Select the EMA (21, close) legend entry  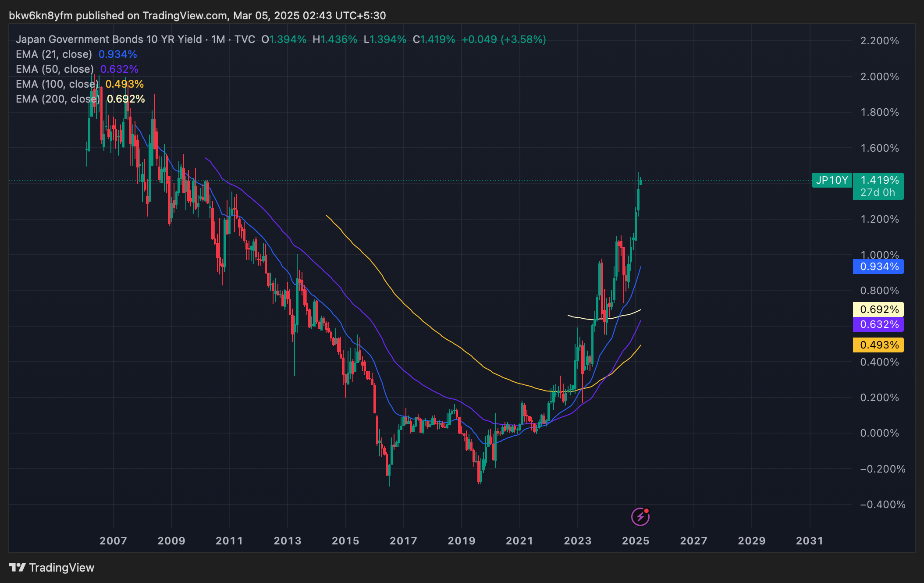pyautogui.click(x=54, y=54)
